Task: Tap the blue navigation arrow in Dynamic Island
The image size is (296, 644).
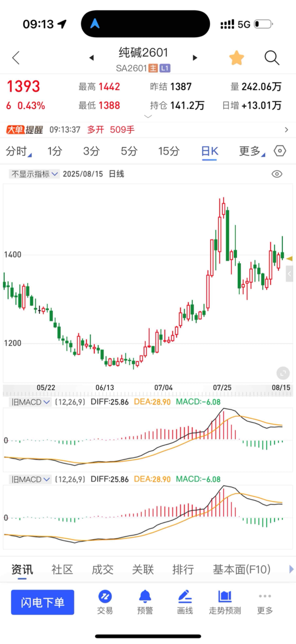Action: click(x=95, y=24)
